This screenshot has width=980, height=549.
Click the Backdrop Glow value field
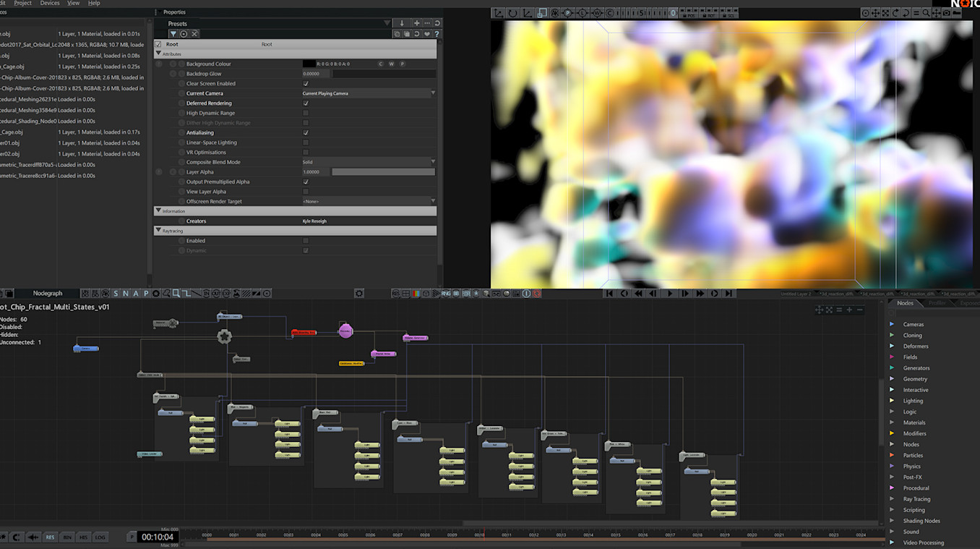point(316,74)
